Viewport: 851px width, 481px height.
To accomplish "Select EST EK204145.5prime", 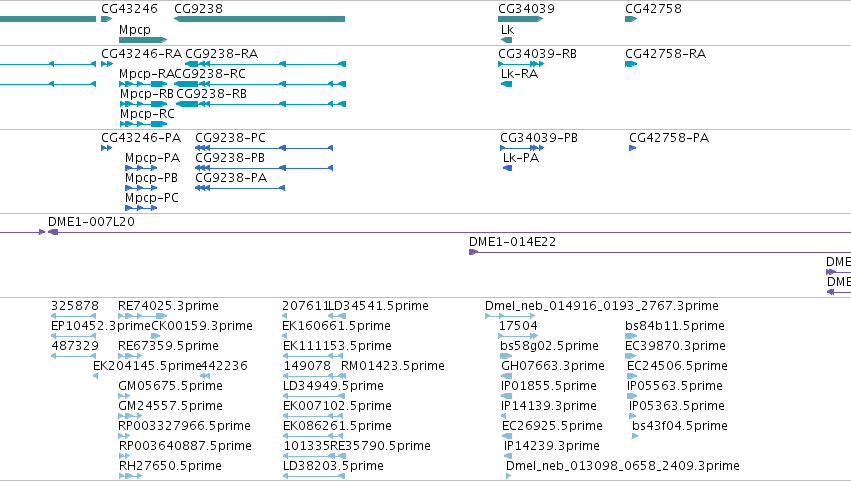I will [147, 366].
